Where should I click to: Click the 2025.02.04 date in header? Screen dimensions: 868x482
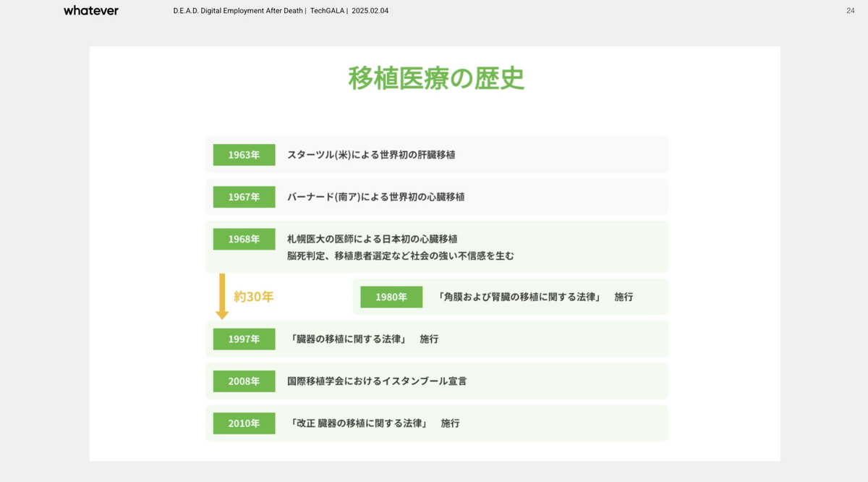point(370,11)
